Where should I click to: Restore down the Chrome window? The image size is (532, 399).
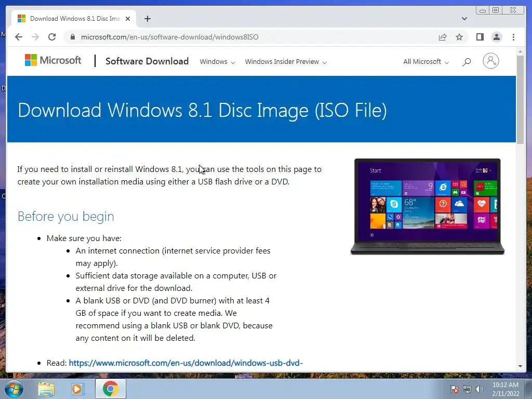(496, 10)
